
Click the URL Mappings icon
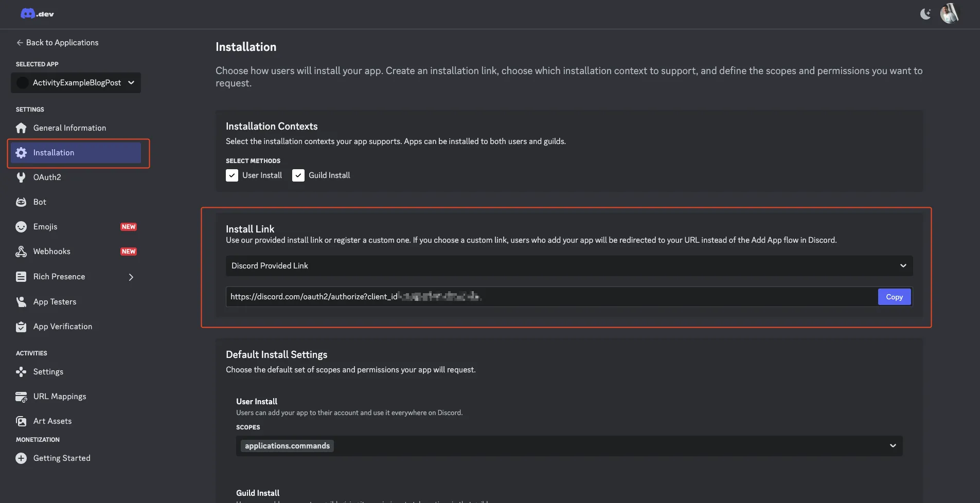click(x=21, y=397)
